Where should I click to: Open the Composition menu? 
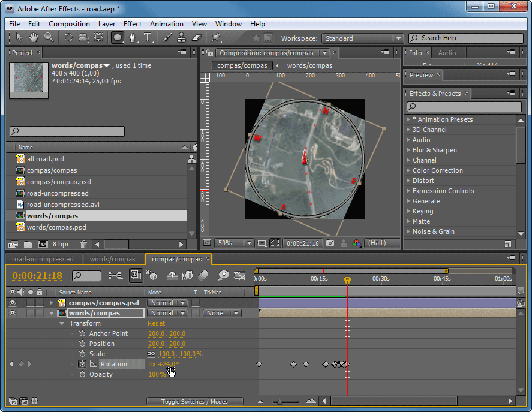69,24
